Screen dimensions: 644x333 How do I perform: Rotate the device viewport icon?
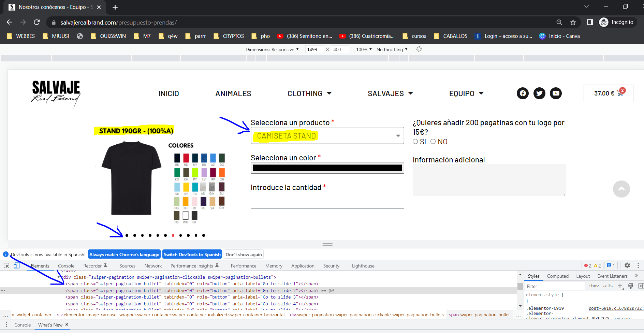(x=419, y=49)
